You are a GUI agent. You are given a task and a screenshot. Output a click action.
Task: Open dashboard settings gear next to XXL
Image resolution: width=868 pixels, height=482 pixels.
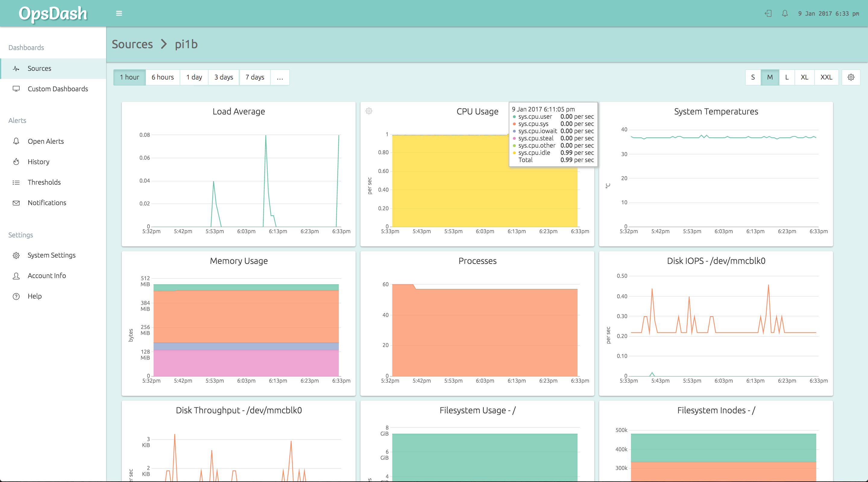point(851,77)
